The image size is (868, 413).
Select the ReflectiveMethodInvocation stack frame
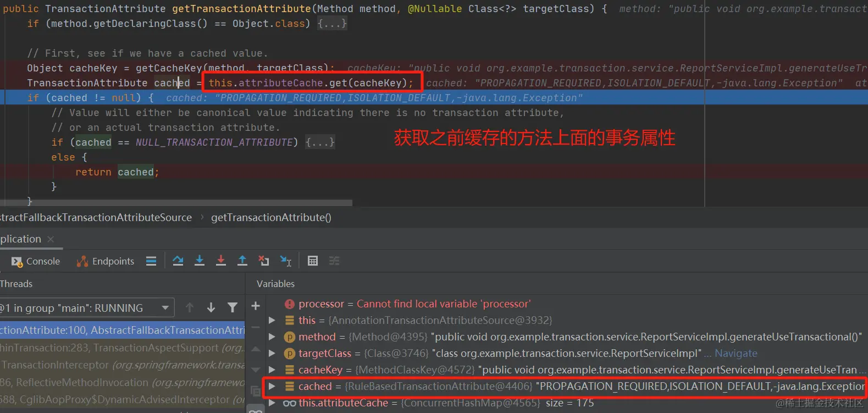click(x=122, y=382)
